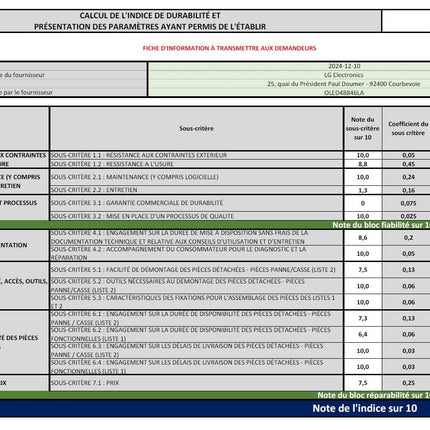
Task: Select the 'SOUS-CRITÈRE 6.2' pièces fonctionnelles cell
Action: point(196,334)
